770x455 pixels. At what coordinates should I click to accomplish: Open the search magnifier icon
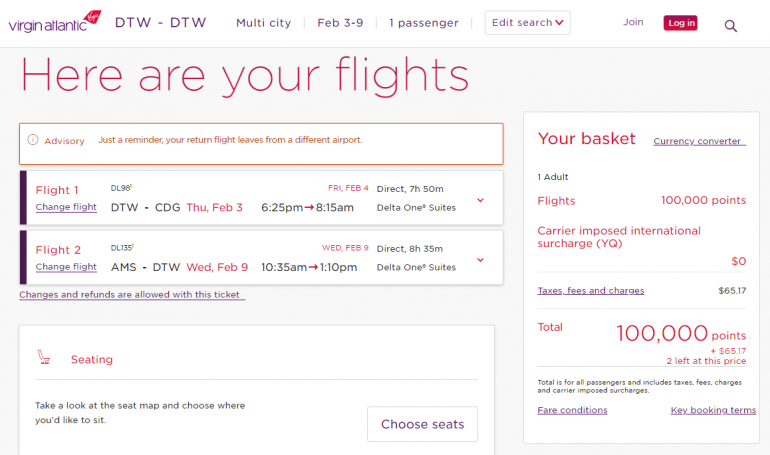tap(731, 25)
